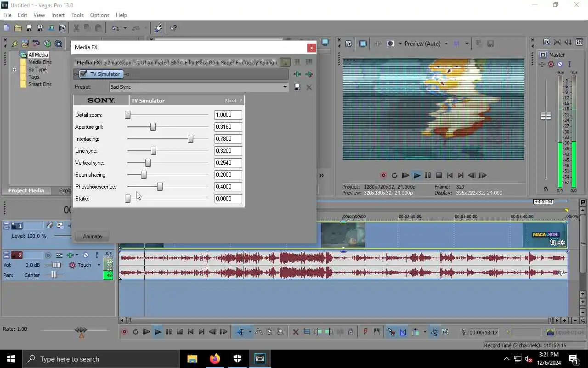
Task: Open the Preset dropdown showing Bad Sync
Action: click(285, 87)
